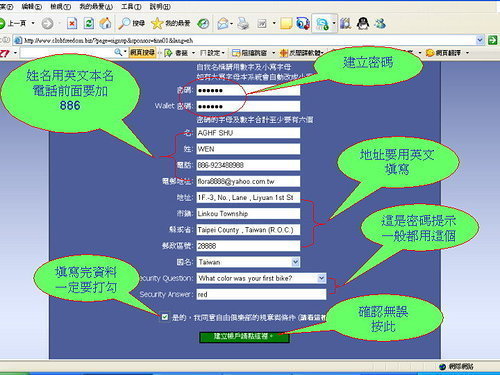The image size is (500, 375).
Task: Open the Mail envelope icon
Action: coord(223,23)
